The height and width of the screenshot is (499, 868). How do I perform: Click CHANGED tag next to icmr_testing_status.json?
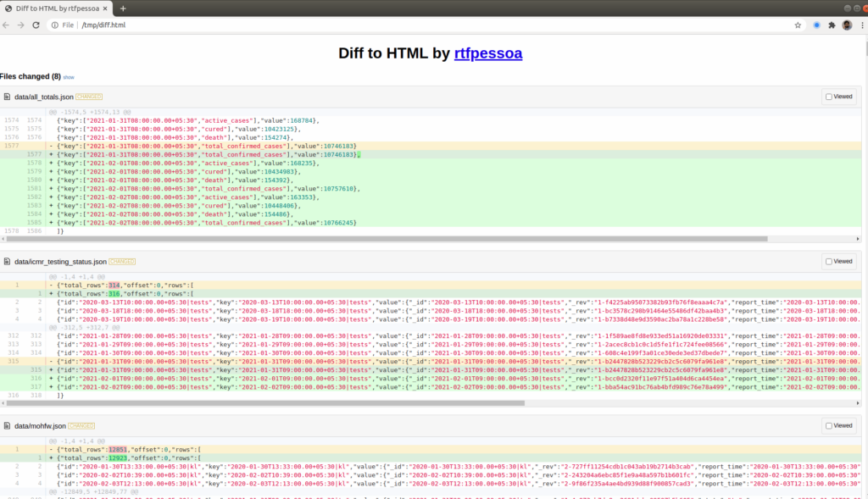tap(122, 262)
